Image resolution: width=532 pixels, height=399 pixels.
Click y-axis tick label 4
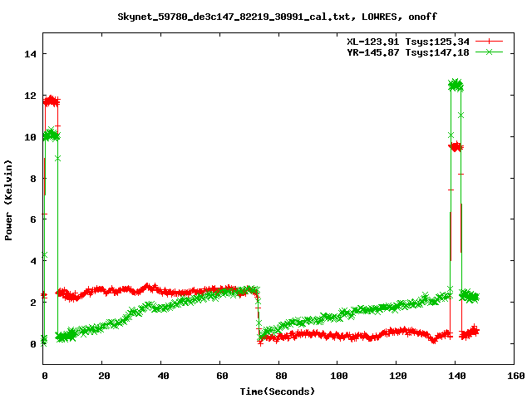(x=33, y=261)
